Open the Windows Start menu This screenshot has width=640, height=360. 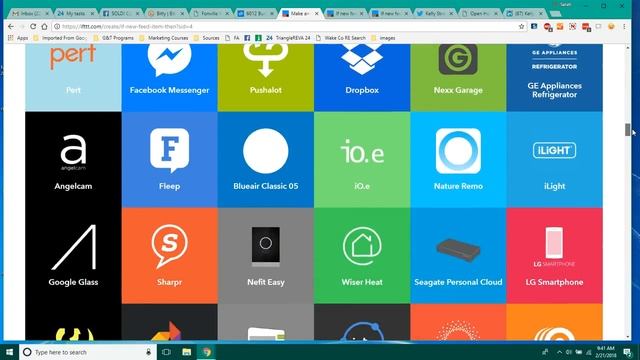point(9,352)
